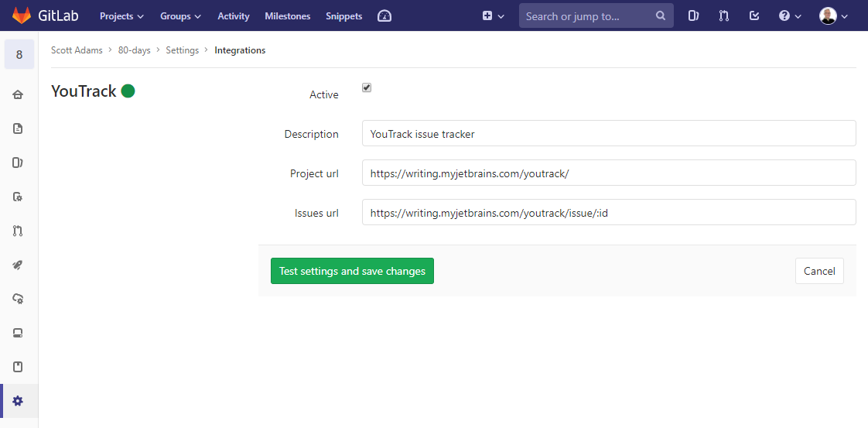Click the GitLab fox logo
The height and width of the screenshot is (428, 868).
tap(22, 15)
